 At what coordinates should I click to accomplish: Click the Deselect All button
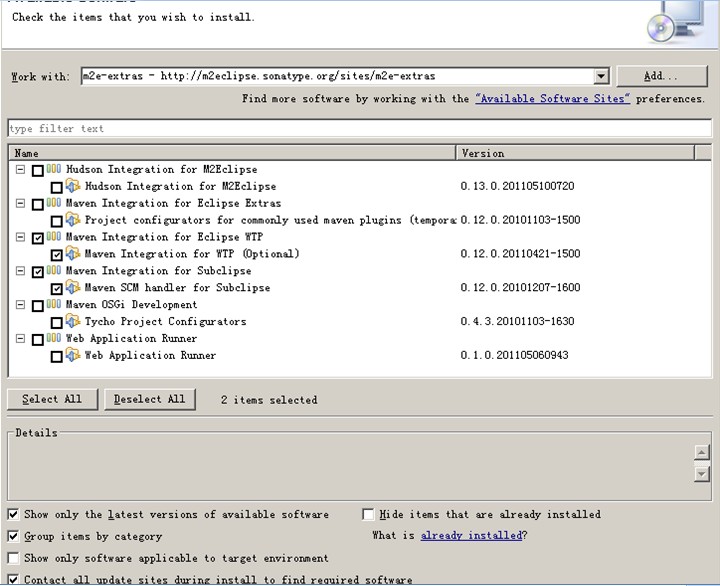point(150,399)
